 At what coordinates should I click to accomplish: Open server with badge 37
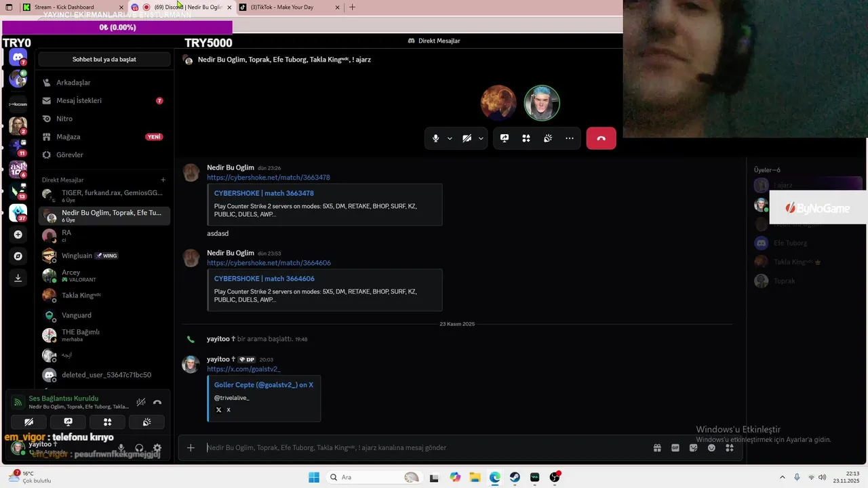click(x=18, y=213)
